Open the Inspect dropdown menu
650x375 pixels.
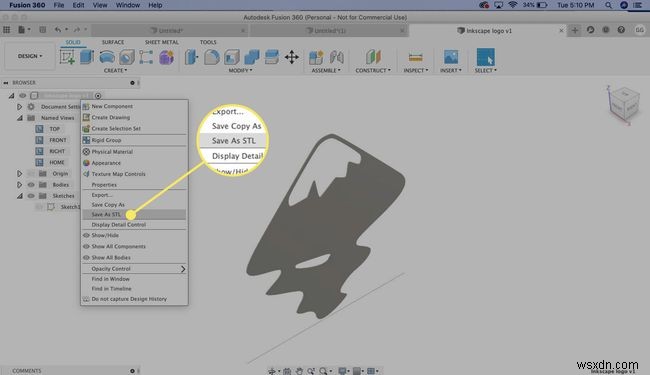click(x=416, y=70)
